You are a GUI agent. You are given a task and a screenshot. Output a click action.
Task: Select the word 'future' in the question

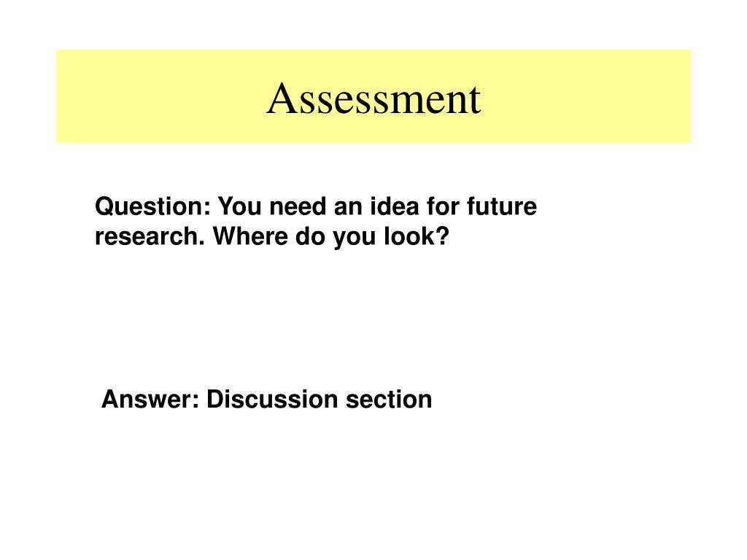pos(502,206)
